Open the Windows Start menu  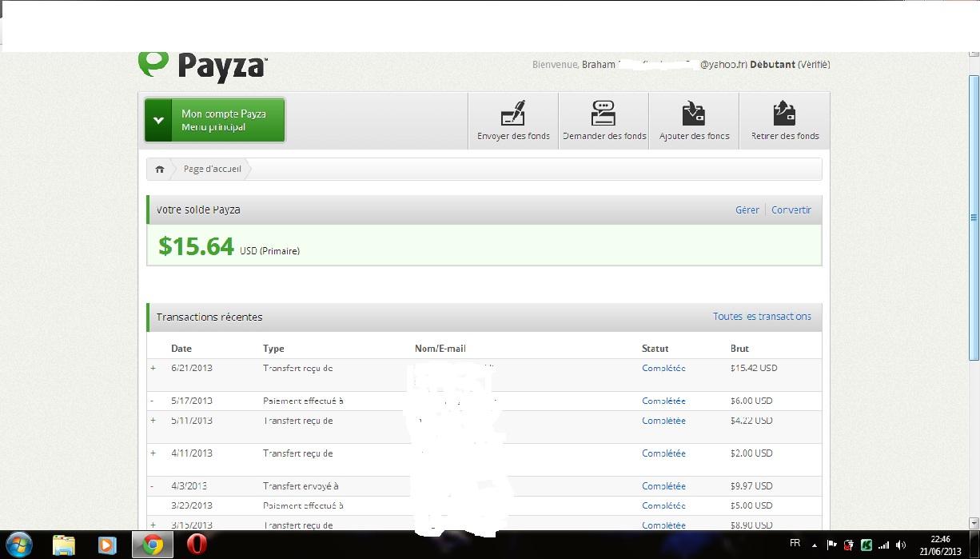(x=18, y=545)
